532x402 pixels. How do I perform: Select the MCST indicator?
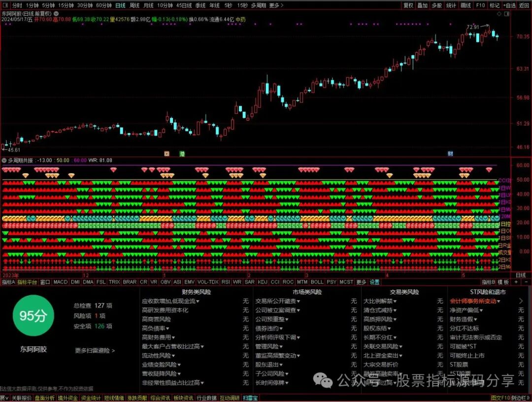tap(346, 282)
